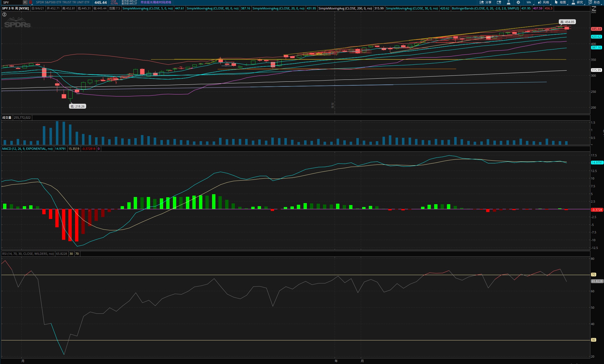Click the SPDR S&P500 ETF TRUST description text
Screen dimensions: 604x364
point(63,2)
